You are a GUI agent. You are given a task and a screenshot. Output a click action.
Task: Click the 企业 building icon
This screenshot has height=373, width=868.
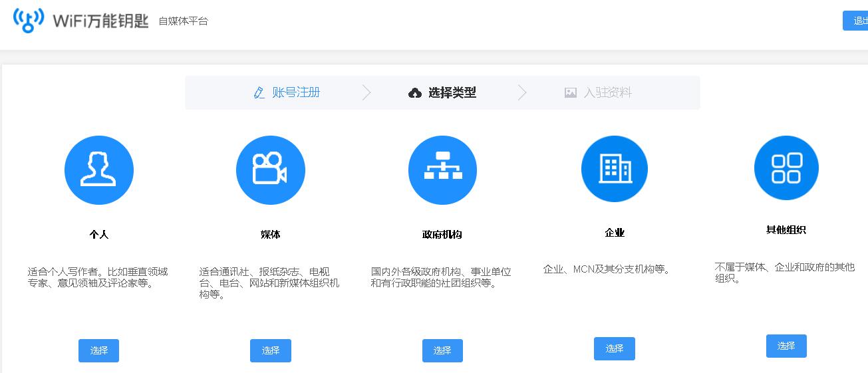(614, 169)
